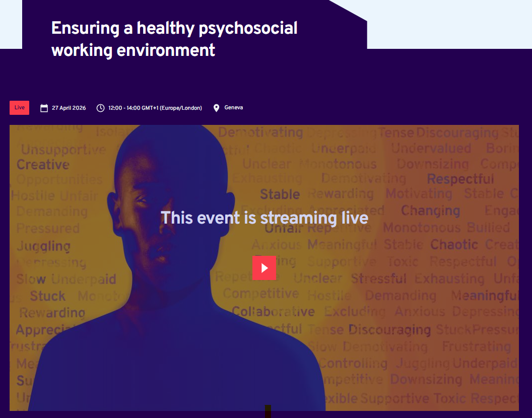The width and height of the screenshot is (532, 418).
Task: Click the clock icon beside event time
Action: pos(100,108)
